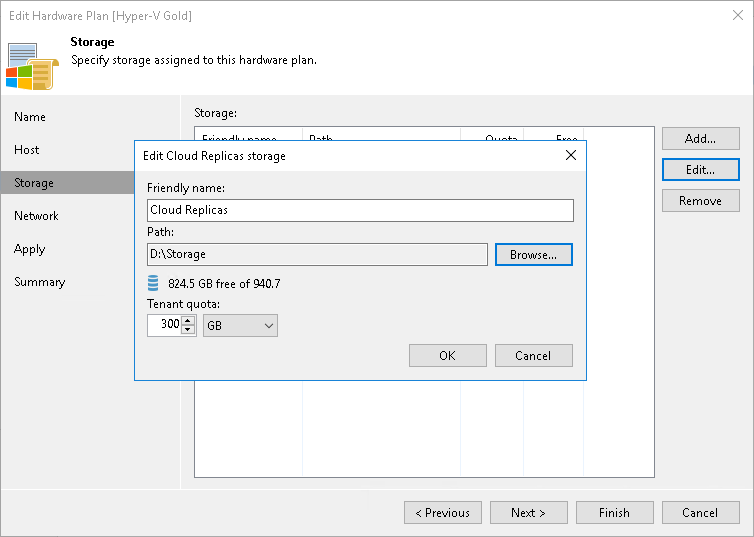Click the Free column header in the storage list
The height and width of the screenshot is (537, 754).
coord(553,135)
